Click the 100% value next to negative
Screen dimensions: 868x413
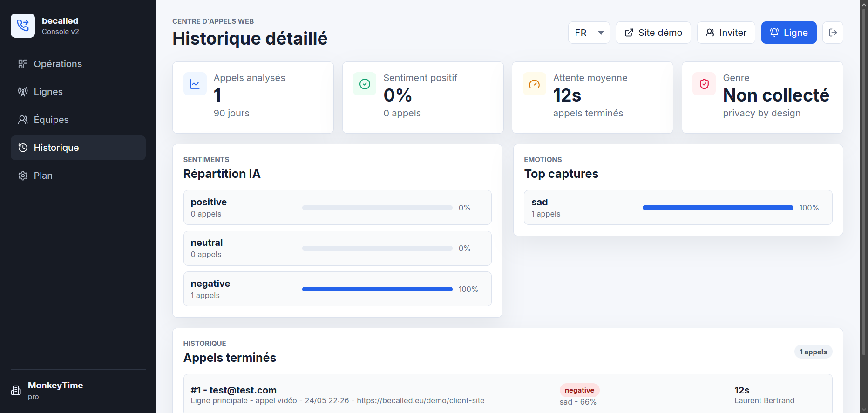coord(468,289)
